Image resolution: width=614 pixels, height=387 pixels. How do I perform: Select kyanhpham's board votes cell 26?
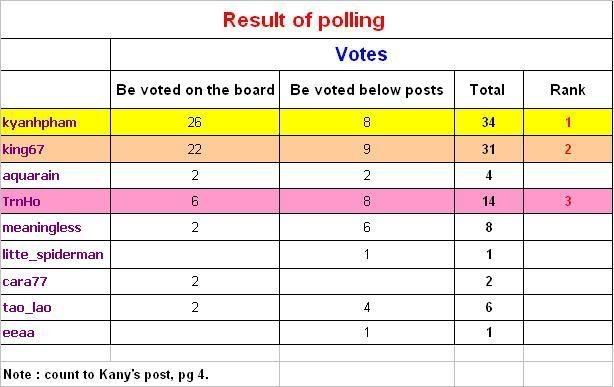click(195, 122)
